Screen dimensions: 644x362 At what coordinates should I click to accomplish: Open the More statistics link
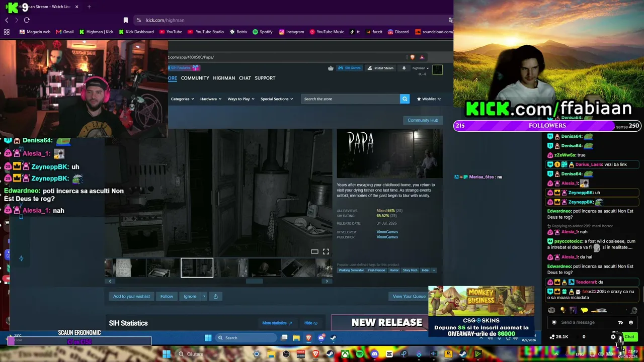tap(277, 323)
